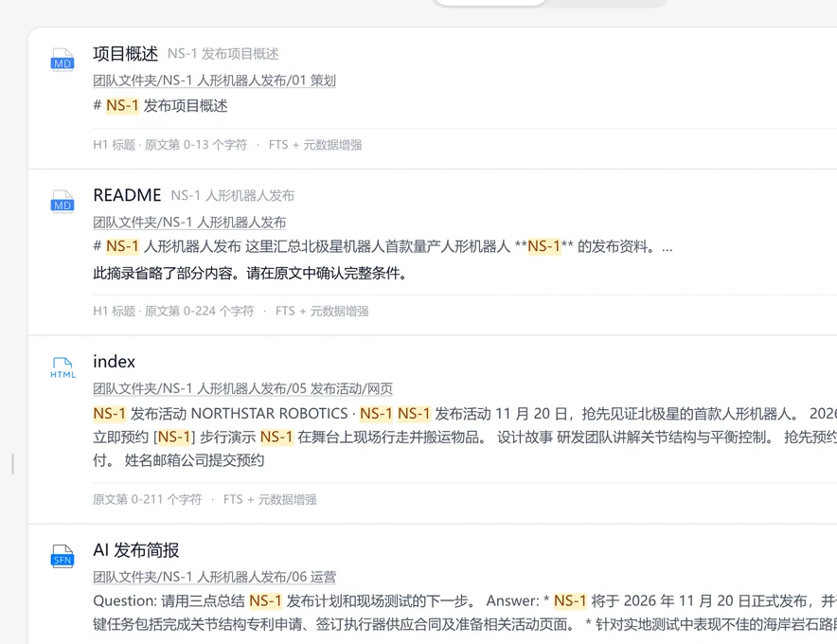Click FTS + 元数据增强 in the README card

click(322, 311)
